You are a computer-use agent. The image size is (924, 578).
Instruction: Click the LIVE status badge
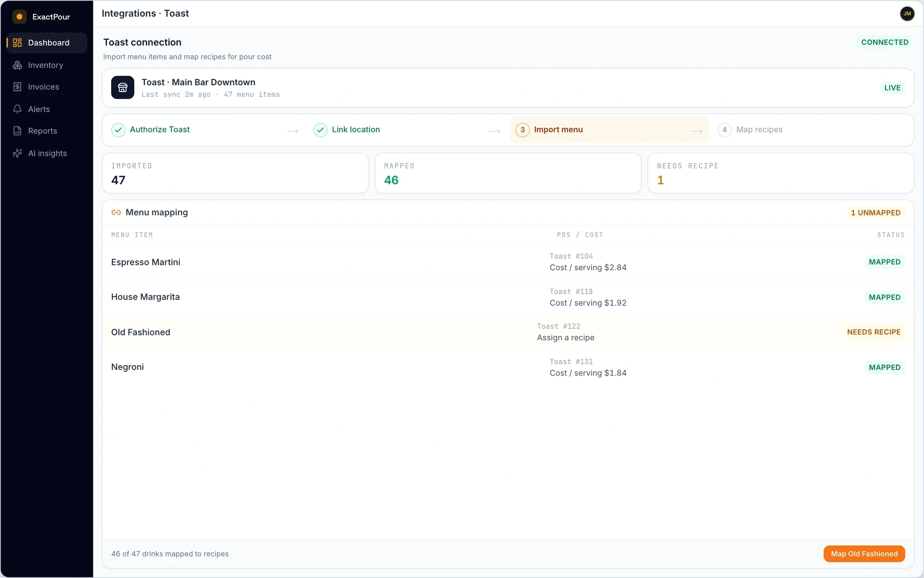[892, 88]
